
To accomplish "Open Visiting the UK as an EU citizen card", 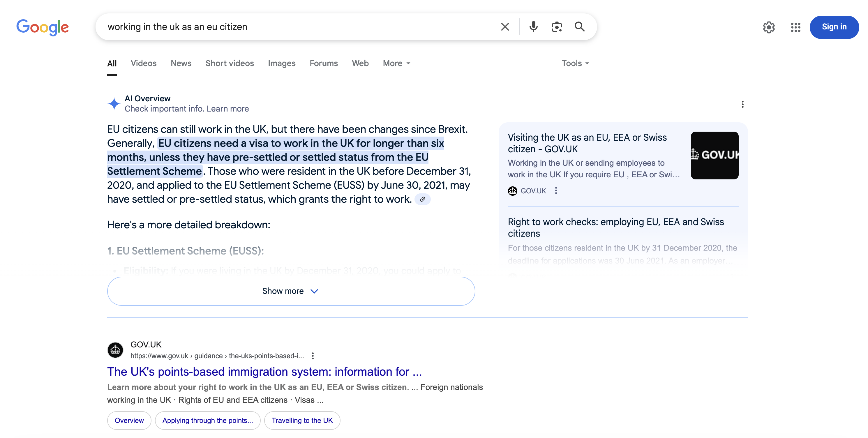I will (x=587, y=143).
